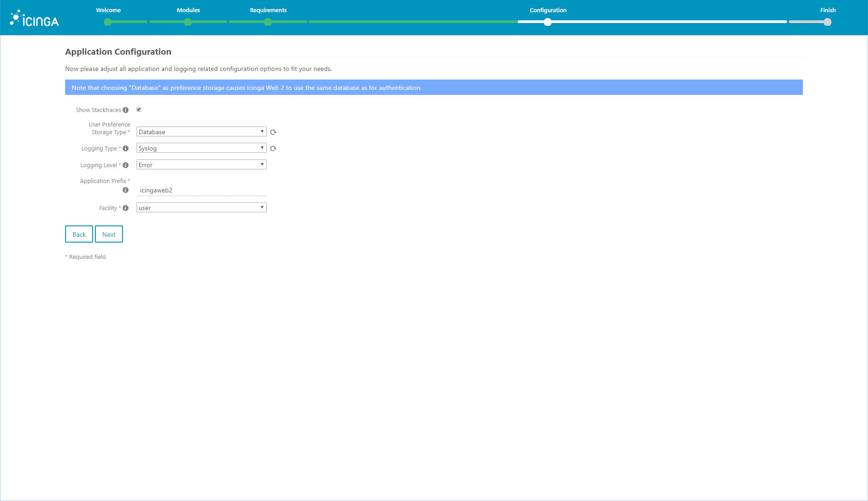Viewport: 868px width, 501px height.
Task: Open the Facility user dropdown
Action: (201, 208)
